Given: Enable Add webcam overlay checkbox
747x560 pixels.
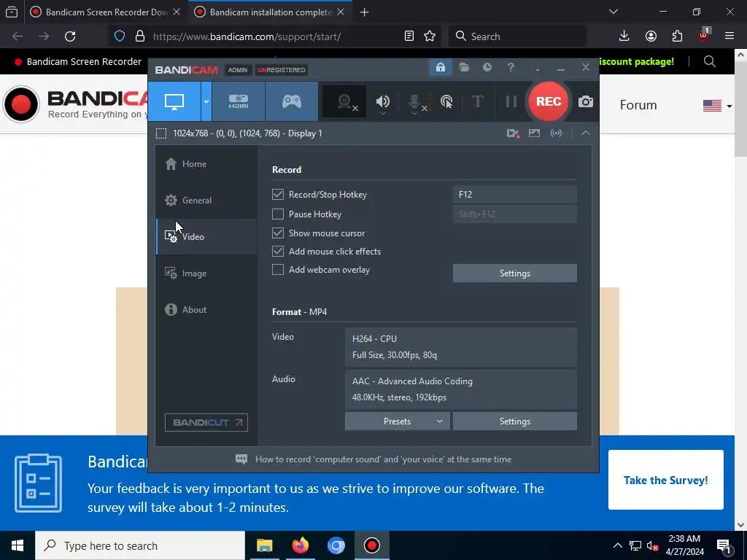Looking at the screenshot, I should click(278, 270).
